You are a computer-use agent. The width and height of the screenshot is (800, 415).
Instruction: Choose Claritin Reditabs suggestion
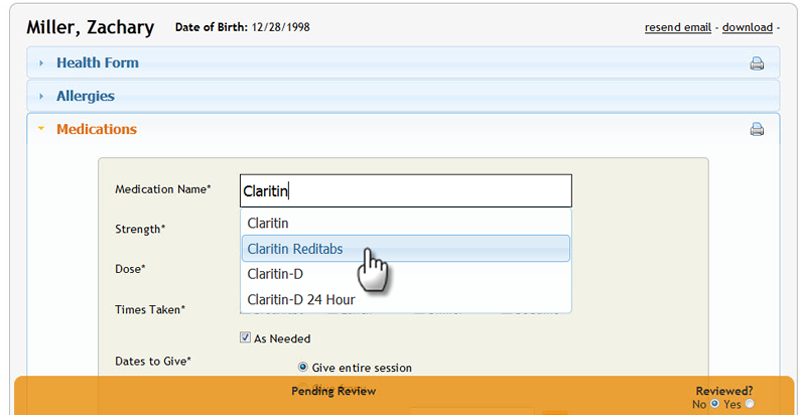(406, 249)
